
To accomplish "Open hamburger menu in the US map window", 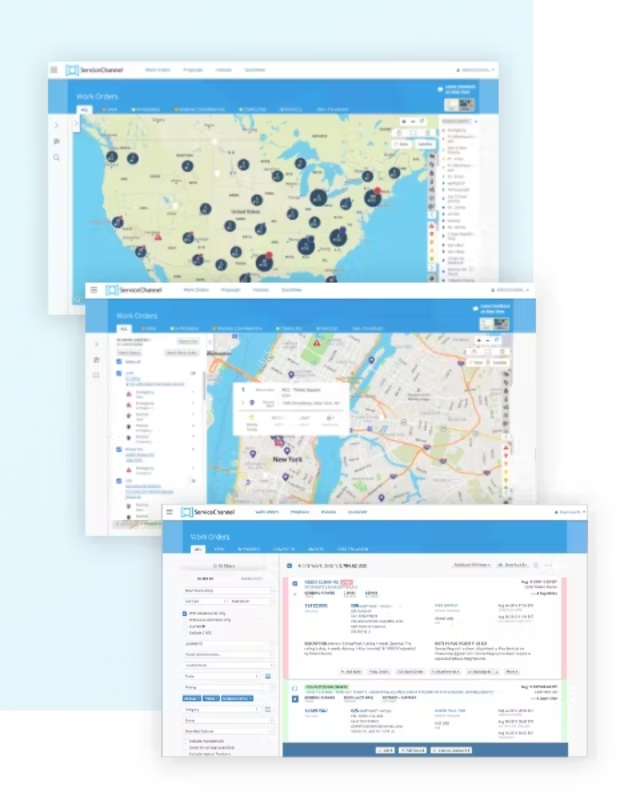I will point(54,70).
